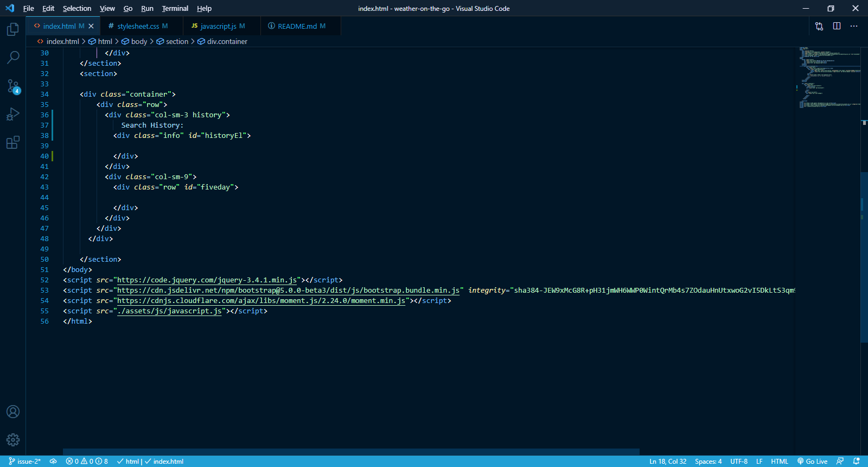Open the Run and Debug view
868x467 pixels.
[13, 114]
